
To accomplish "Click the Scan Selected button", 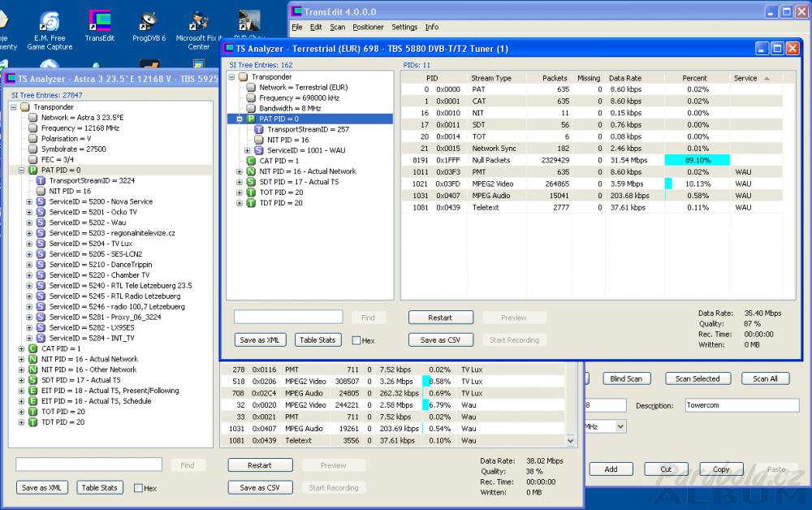I will pos(698,378).
